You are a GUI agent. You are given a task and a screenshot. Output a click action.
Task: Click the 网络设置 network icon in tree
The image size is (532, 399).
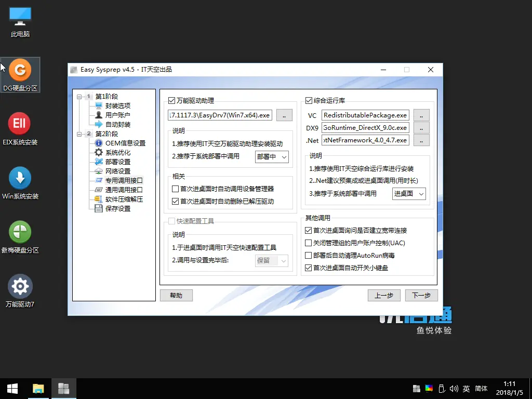pos(98,171)
